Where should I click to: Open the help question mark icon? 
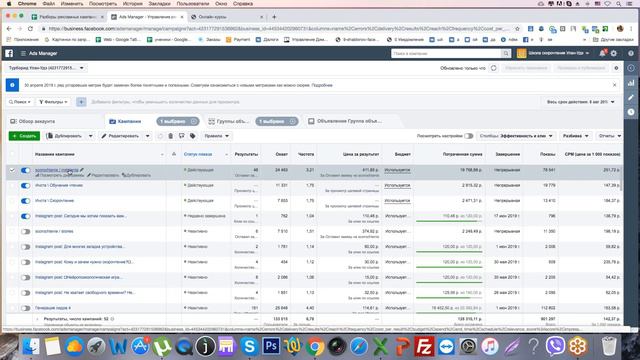pos(631,53)
